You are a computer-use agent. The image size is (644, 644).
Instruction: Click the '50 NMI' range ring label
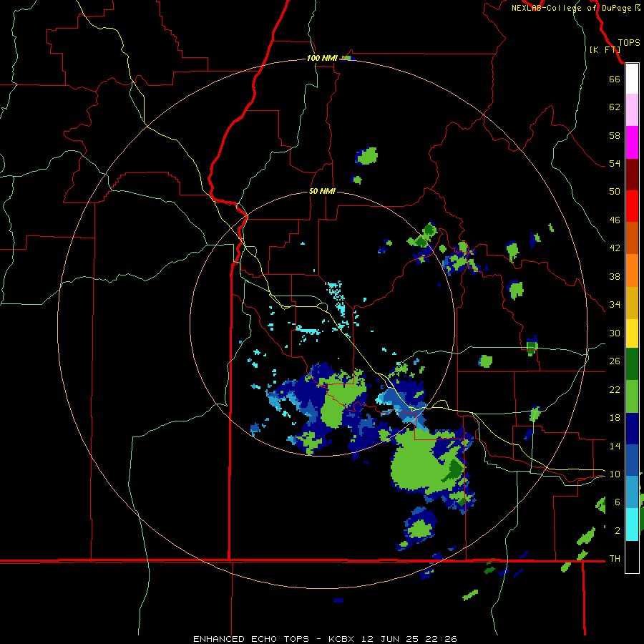322,191
